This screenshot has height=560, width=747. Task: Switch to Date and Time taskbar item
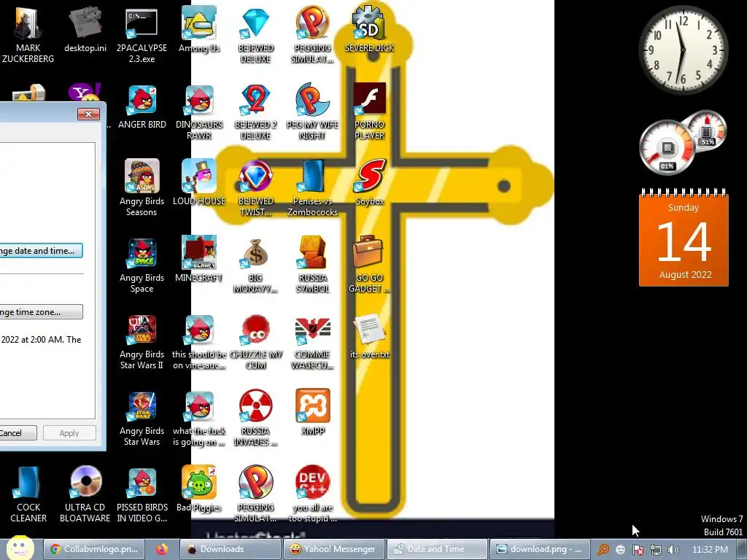pos(438,549)
